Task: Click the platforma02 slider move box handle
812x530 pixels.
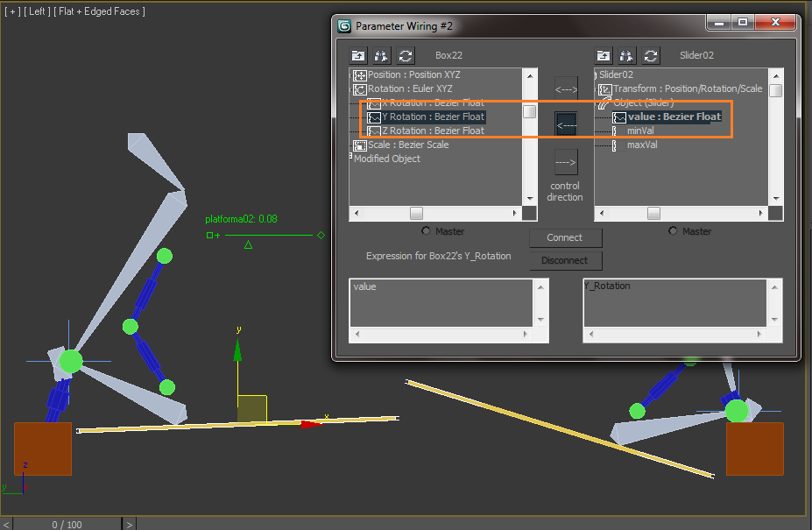Action: click(x=209, y=235)
